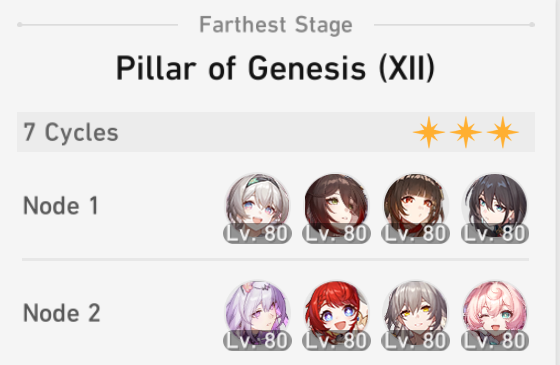Click the Lv. 80 badge under the black-haired avatar
Screen dimensions: 560x365
click(495, 234)
